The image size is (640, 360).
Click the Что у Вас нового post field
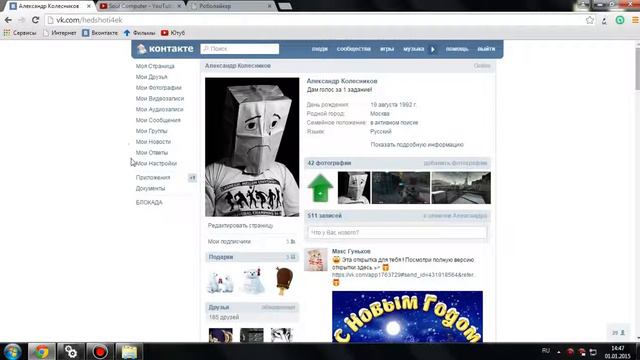tap(397, 233)
